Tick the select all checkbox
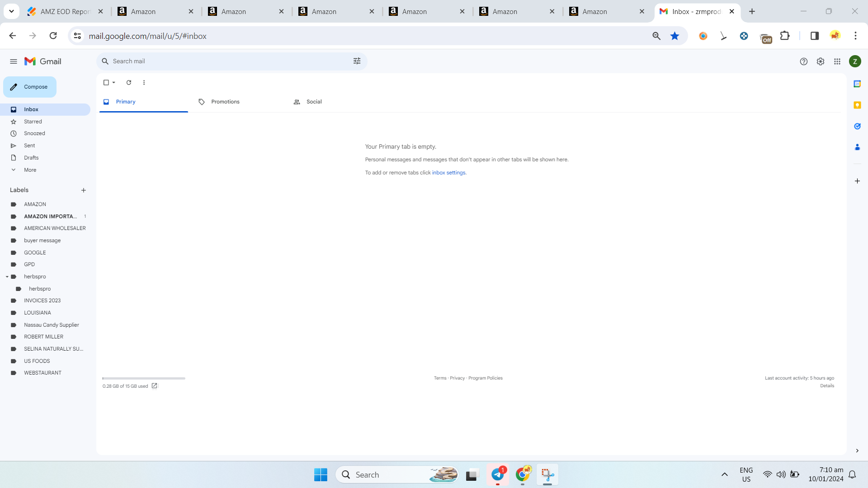The image size is (868, 488). (106, 83)
